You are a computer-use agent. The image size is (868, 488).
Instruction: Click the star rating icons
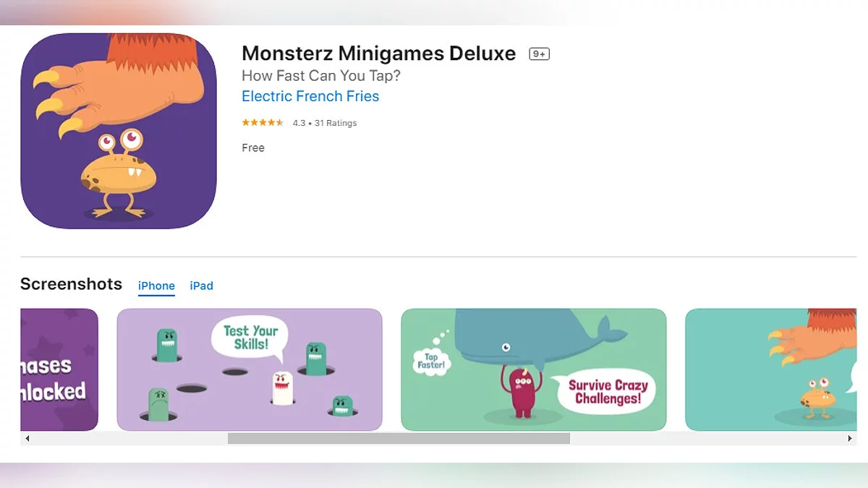click(x=263, y=123)
